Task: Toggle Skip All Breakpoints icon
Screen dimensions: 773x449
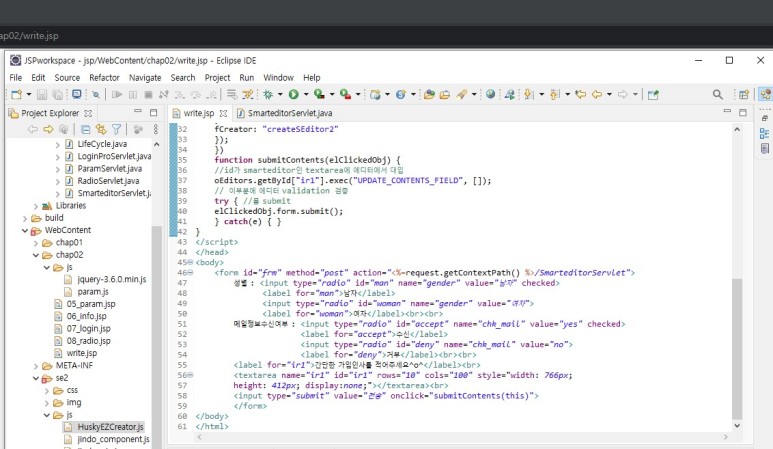Action: click(96, 95)
